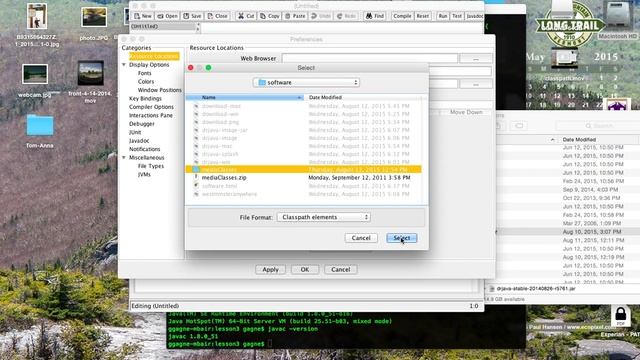640x360 pixels.
Task: Select the mediaClasses folder row
Action: click(304, 169)
